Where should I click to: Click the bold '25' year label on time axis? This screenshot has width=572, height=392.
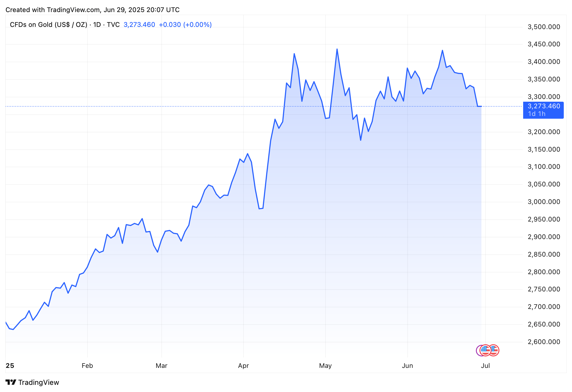point(10,366)
